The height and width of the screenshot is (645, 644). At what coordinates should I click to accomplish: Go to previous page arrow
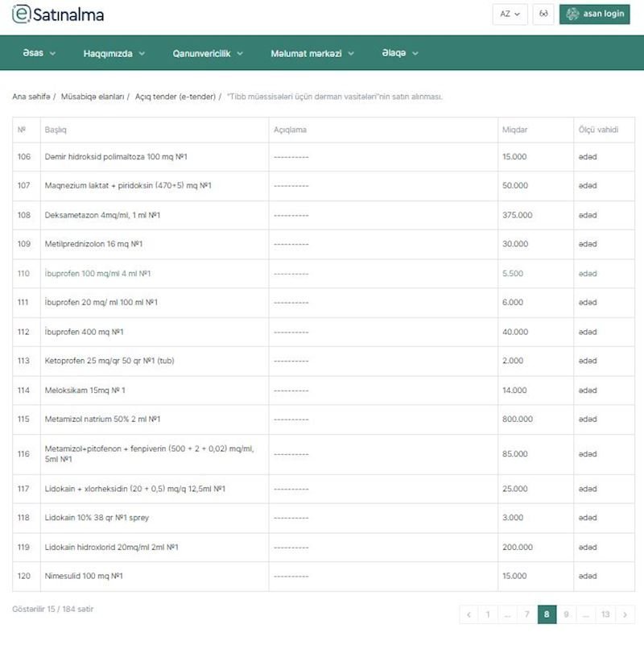(x=469, y=614)
